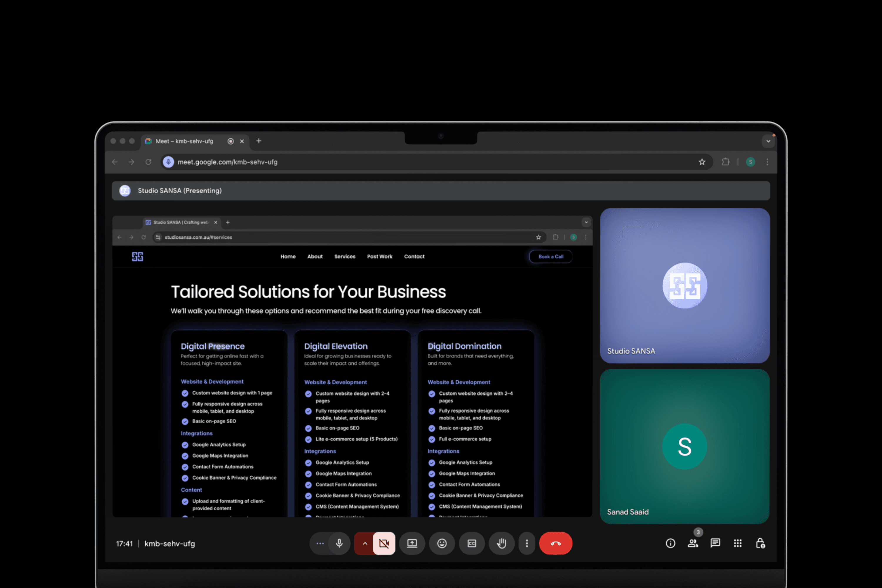Viewport: 882px width, 588px height.
Task: Click the present screen icon
Action: [x=412, y=543]
